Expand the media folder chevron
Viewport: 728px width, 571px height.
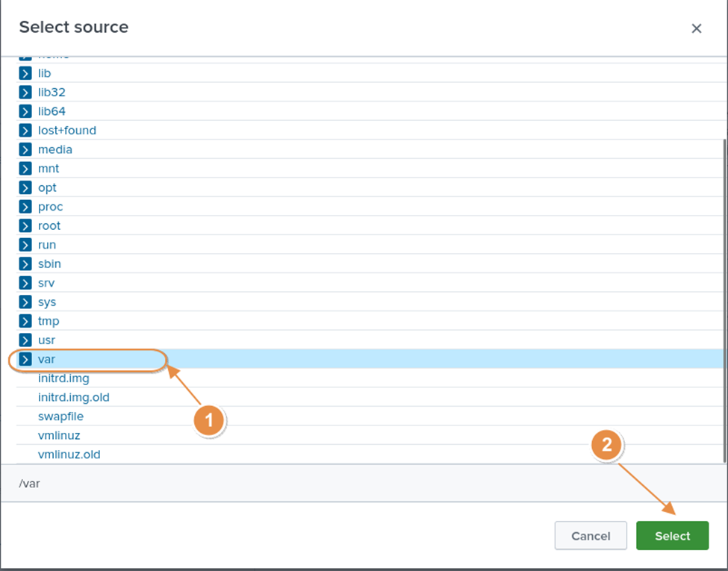point(25,149)
